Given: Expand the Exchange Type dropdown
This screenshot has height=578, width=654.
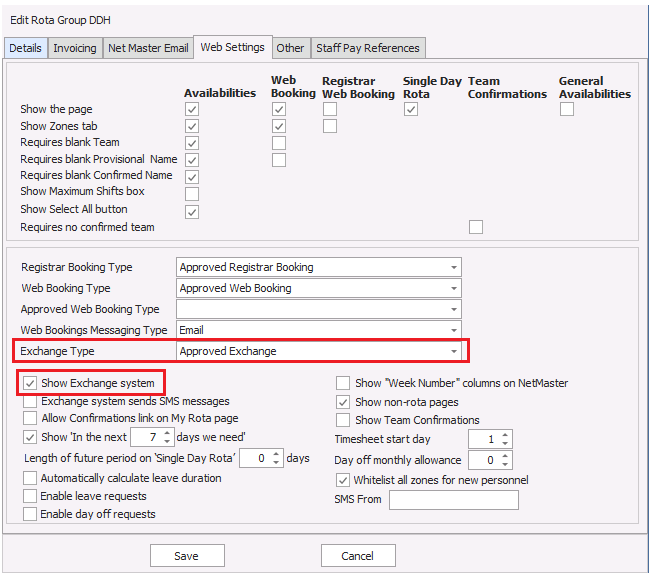Looking at the screenshot, I should pos(455,351).
